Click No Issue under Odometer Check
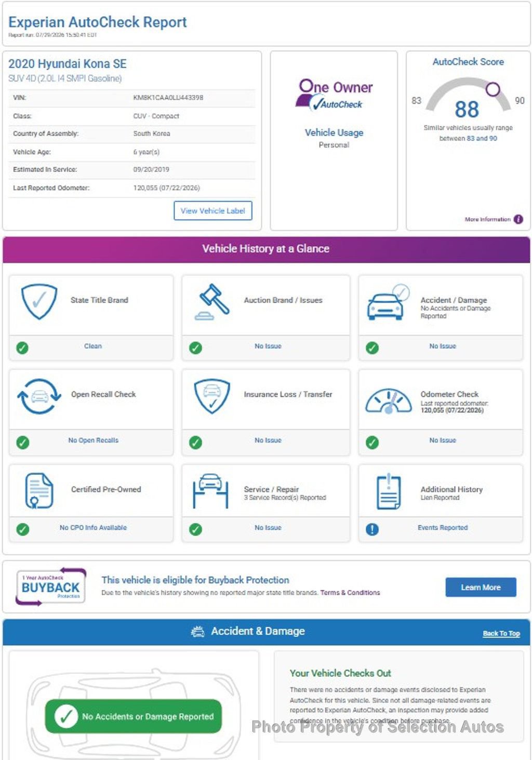This screenshot has width=532, height=760. (x=443, y=441)
